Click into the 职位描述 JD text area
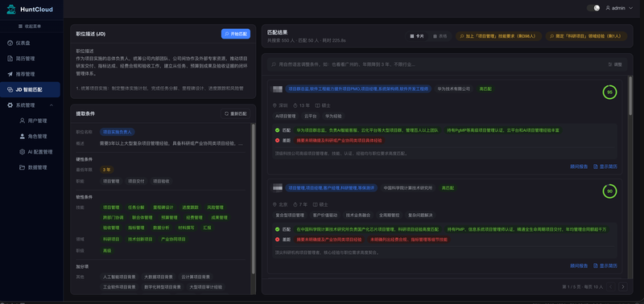 point(163,70)
